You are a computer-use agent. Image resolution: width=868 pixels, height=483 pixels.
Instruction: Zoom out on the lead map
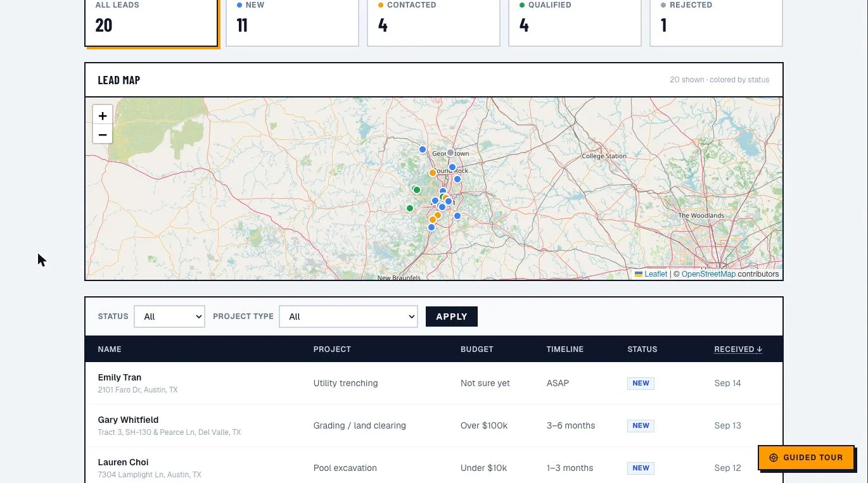click(x=103, y=134)
